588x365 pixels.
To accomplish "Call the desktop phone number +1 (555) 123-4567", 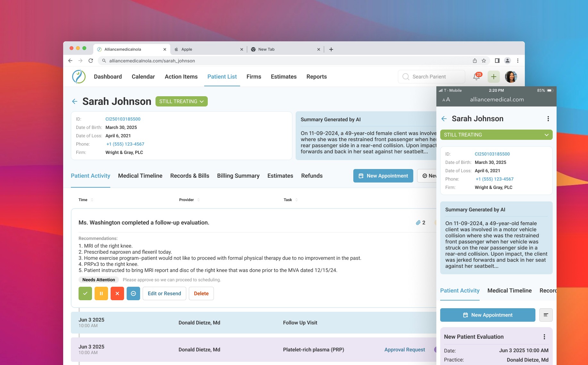I will [x=125, y=144].
